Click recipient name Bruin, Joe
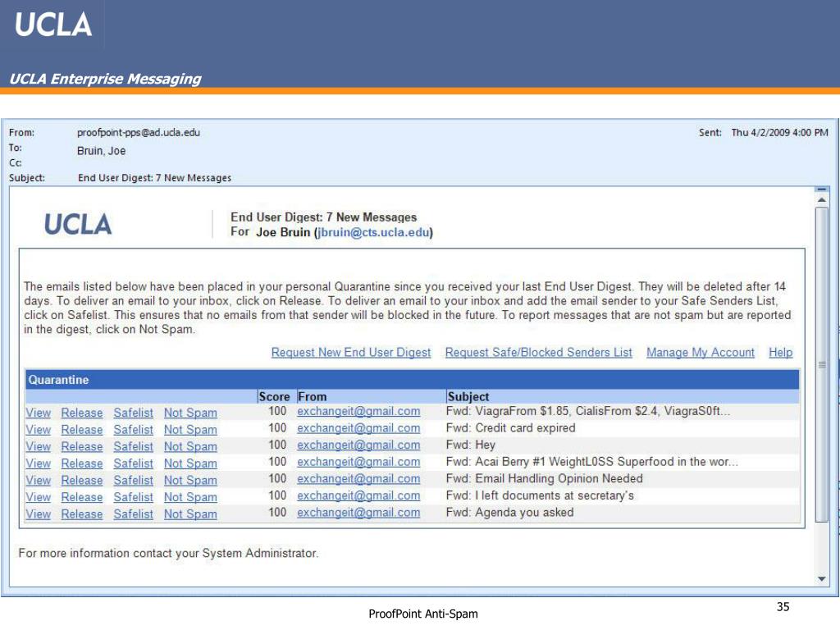The height and width of the screenshot is (630, 840). (x=101, y=151)
